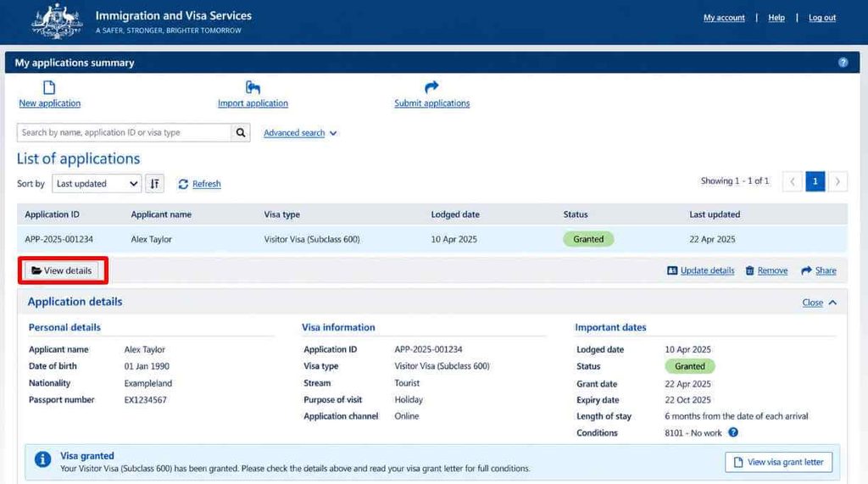
Task: Click the government coat of arms logo
Action: point(57,21)
